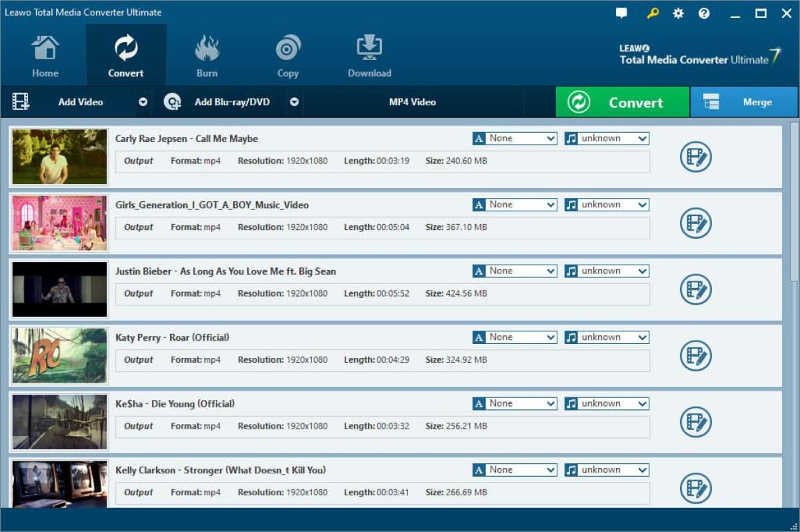This screenshot has width=800, height=532.
Task: Open editor for Justin Bieber video
Action: click(695, 289)
